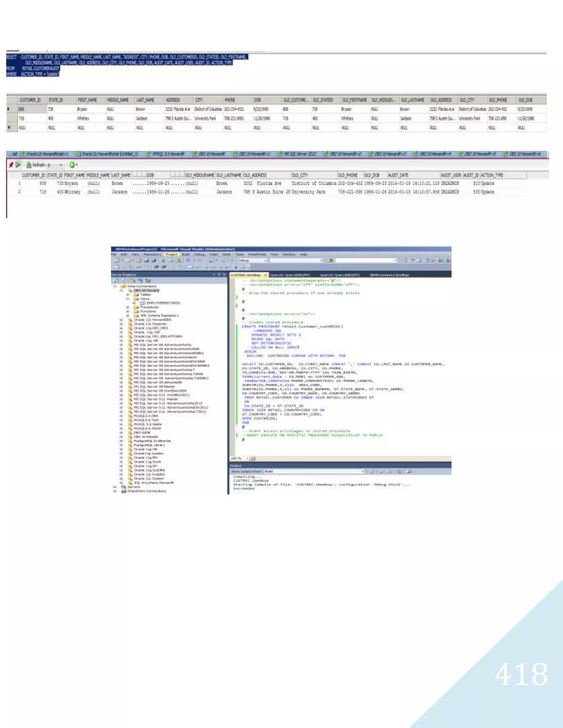Click the Refresh icon in results toolbar
The width and height of the screenshot is (563, 728).
[x=29, y=165]
